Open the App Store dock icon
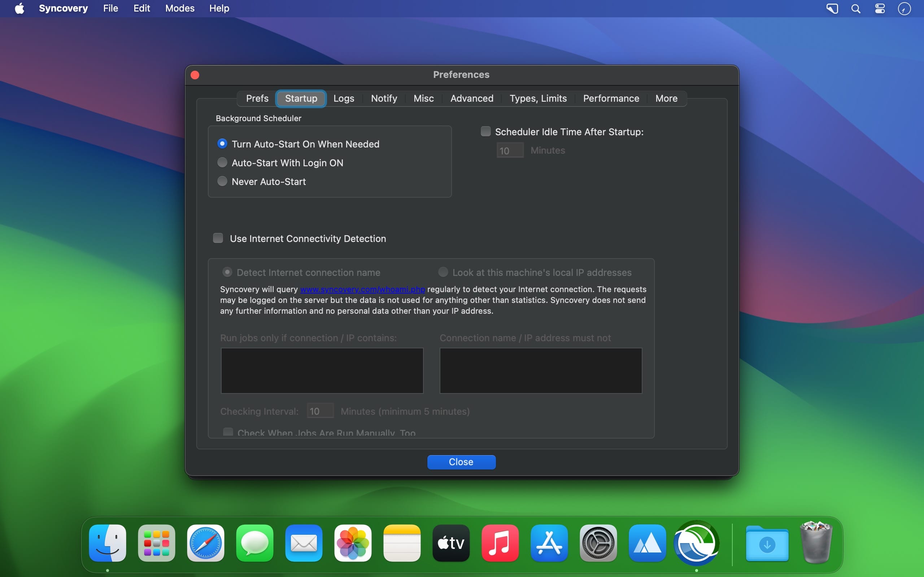The image size is (924, 577). click(549, 543)
